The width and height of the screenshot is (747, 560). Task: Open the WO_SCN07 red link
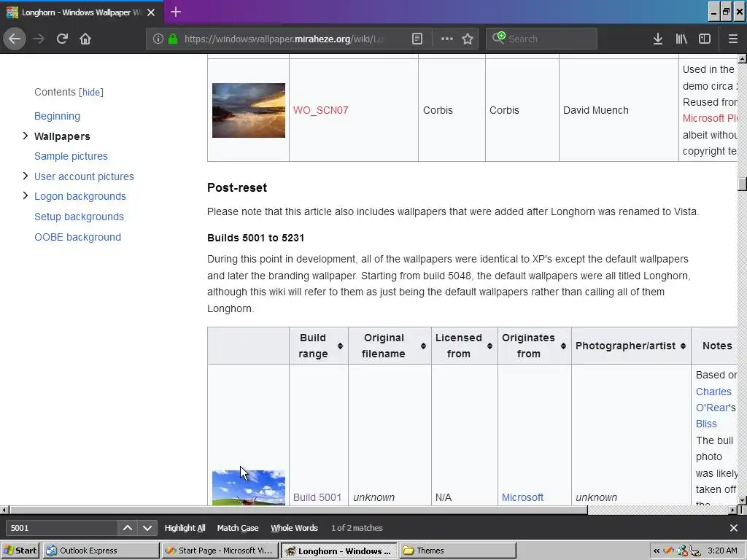[321, 110]
